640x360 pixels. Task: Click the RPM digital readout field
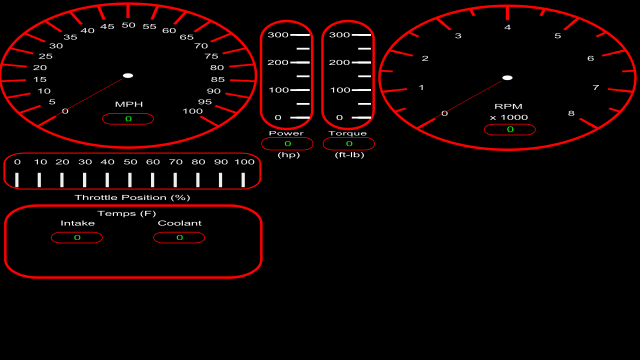point(510,129)
